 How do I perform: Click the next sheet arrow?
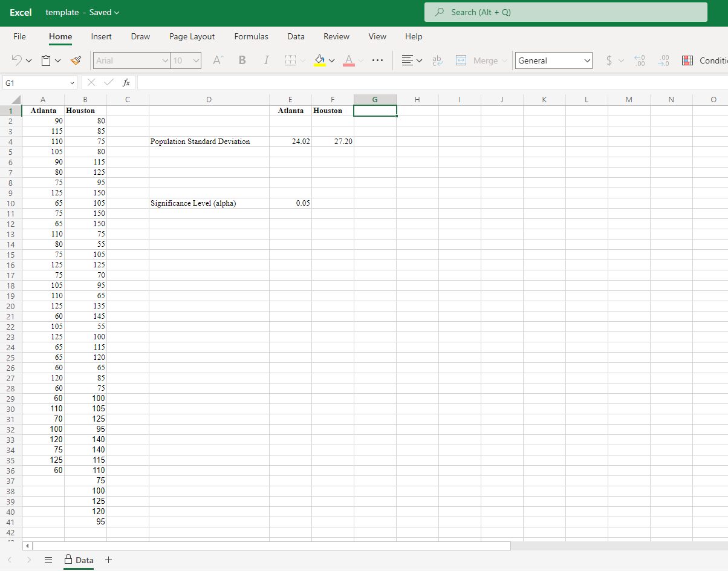pyautogui.click(x=29, y=560)
